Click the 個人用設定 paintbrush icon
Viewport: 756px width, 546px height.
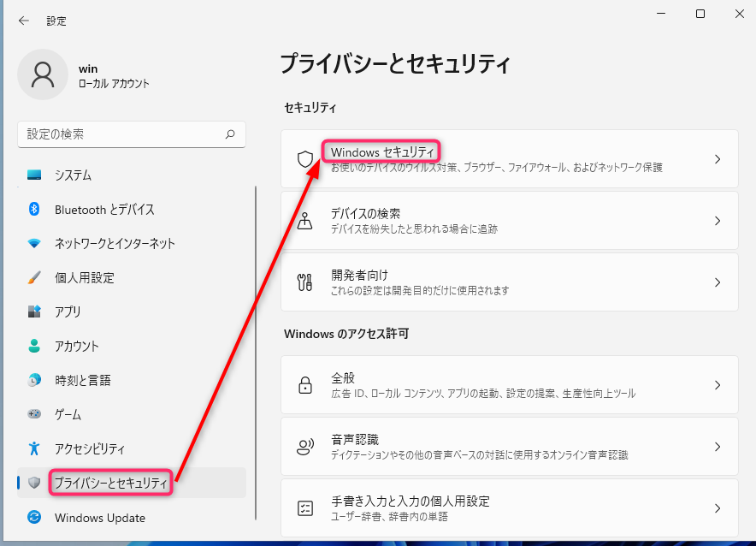click(x=34, y=277)
